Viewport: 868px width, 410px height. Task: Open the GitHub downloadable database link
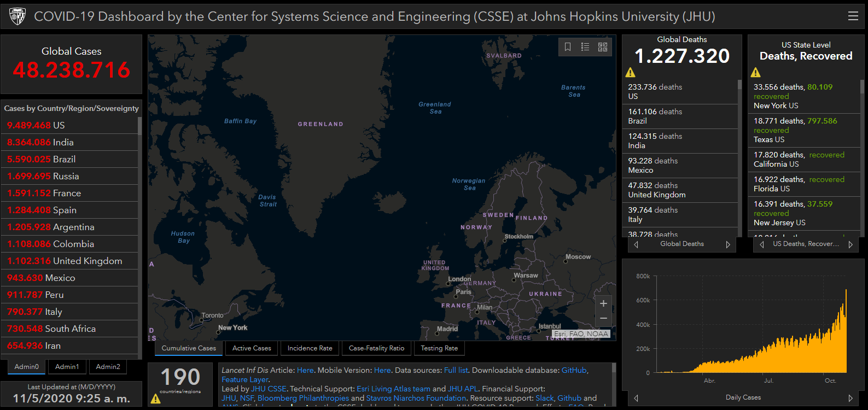(x=574, y=370)
